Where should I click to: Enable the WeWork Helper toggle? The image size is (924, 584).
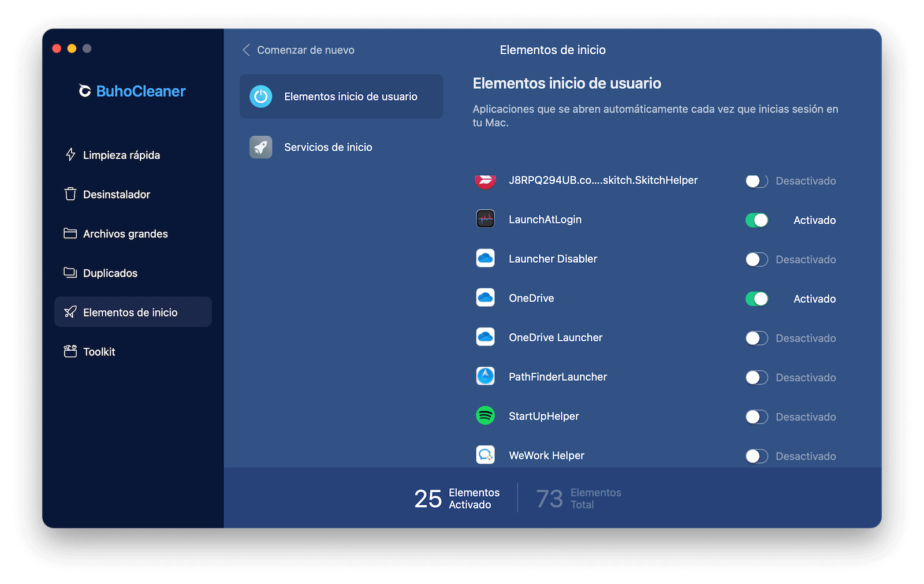tap(757, 456)
